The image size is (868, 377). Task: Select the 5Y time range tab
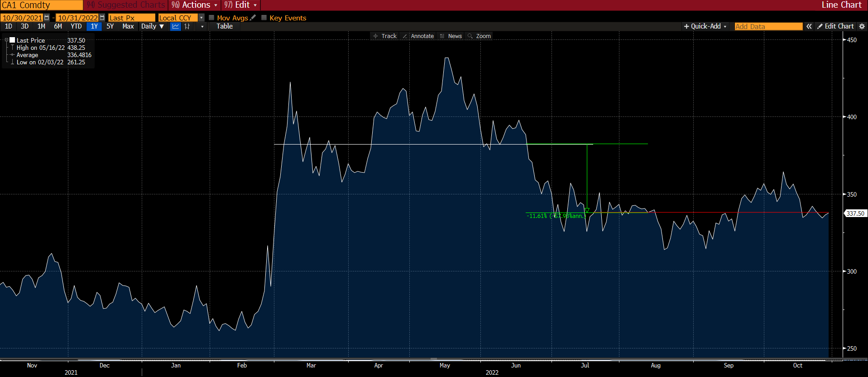click(x=110, y=26)
